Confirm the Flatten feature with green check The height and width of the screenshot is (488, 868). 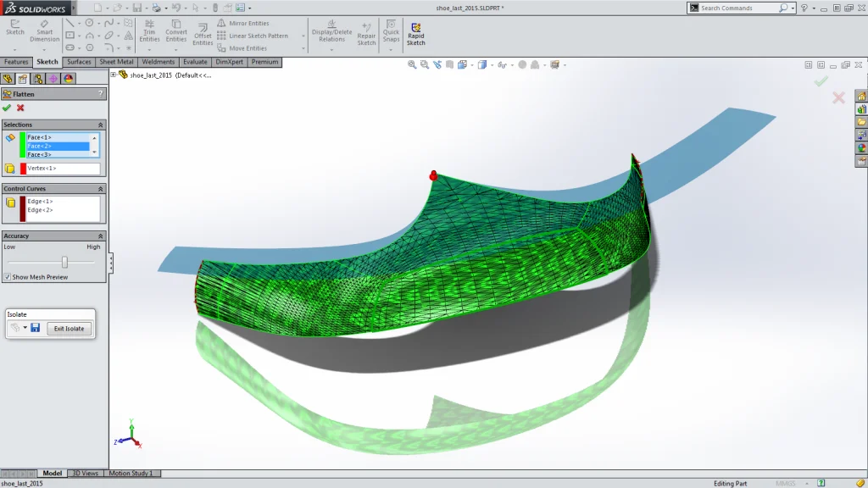coord(8,108)
